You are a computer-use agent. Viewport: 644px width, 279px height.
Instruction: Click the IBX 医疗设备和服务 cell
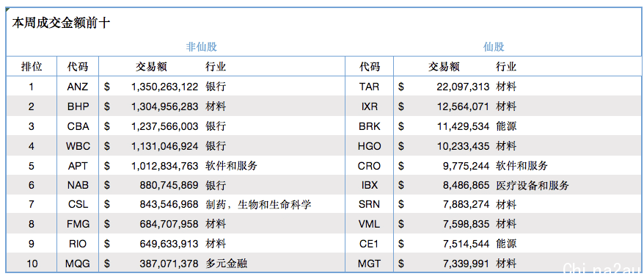pos(533,185)
